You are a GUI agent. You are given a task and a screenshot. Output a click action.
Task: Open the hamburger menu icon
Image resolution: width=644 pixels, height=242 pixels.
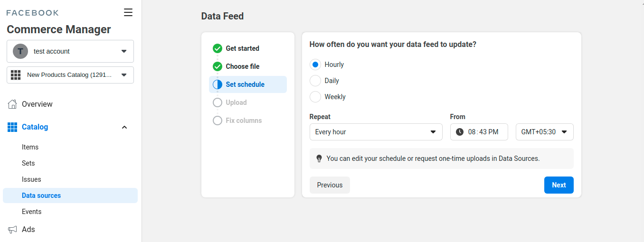pyautogui.click(x=128, y=13)
